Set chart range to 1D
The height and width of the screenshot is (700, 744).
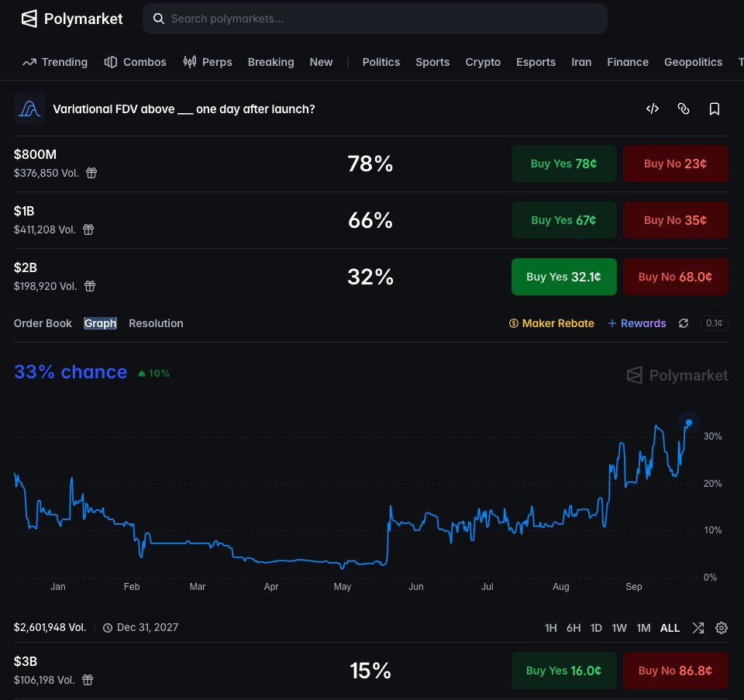[596, 628]
